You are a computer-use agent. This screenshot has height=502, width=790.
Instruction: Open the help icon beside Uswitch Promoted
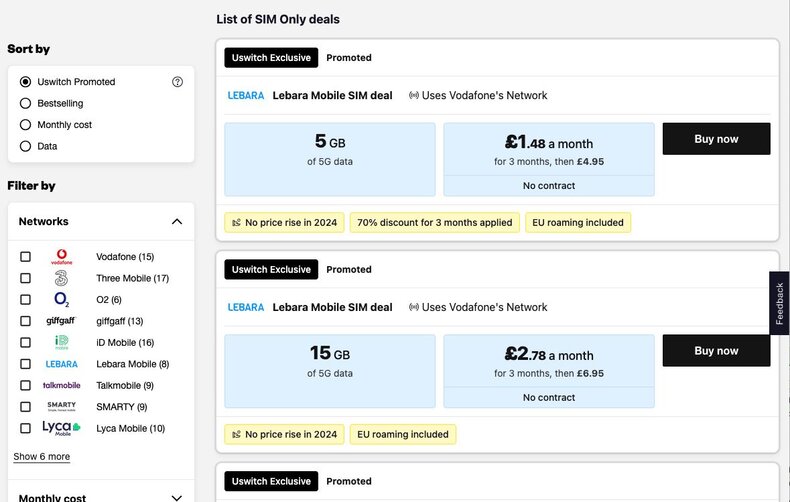(177, 82)
